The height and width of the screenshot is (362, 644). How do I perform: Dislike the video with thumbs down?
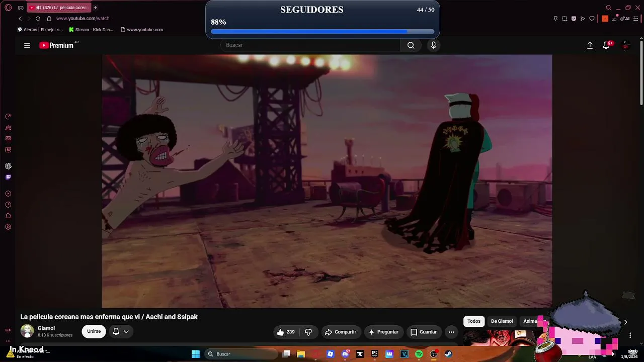tap(308, 332)
